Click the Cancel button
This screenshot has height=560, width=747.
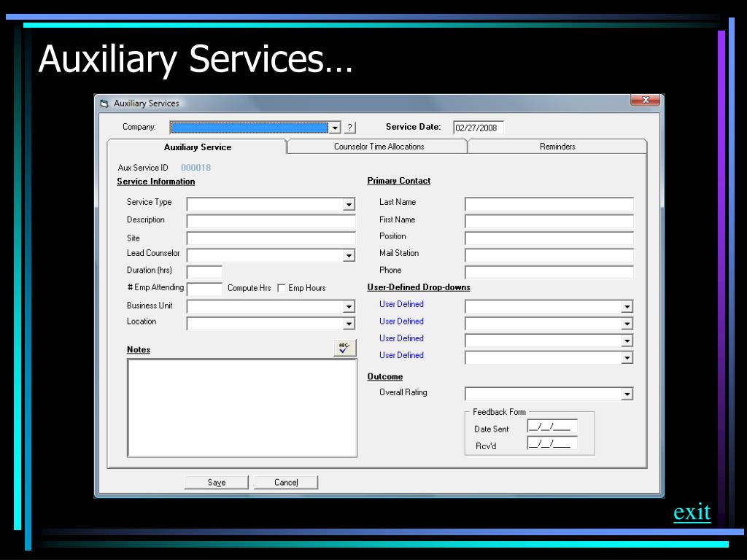pyautogui.click(x=286, y=483)
